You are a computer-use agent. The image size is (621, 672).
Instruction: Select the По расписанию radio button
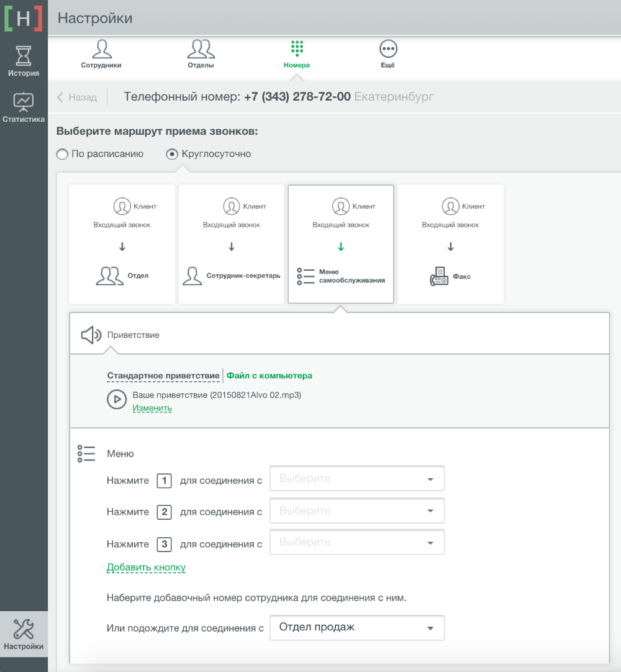pos(62,154)
